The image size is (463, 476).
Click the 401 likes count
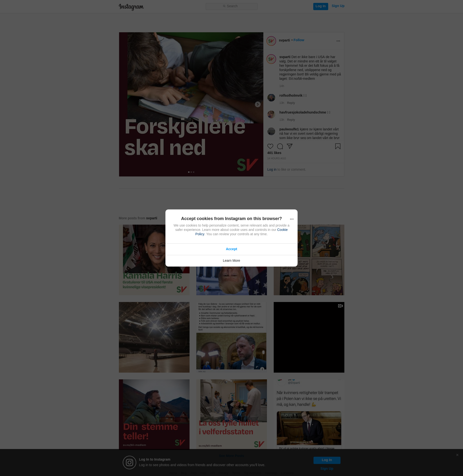coord(274,153)
